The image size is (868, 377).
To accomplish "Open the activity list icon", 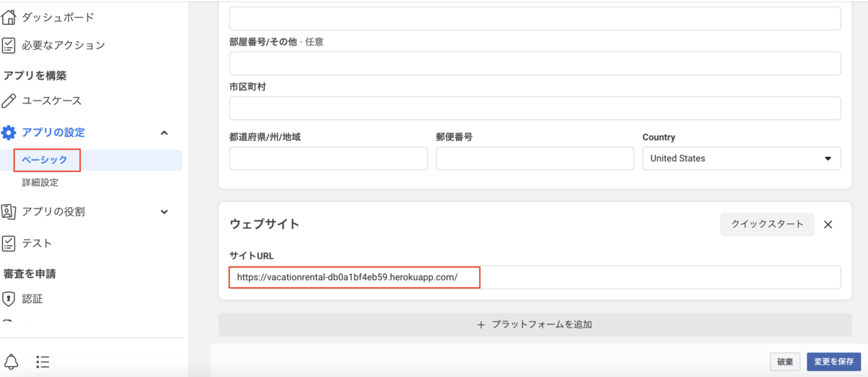I will (x=43, y=362).
